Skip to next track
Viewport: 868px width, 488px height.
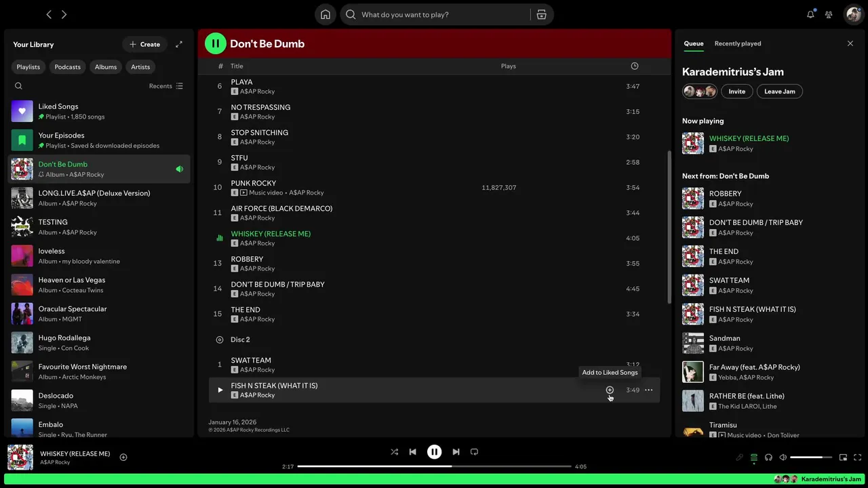pos(456,451)
